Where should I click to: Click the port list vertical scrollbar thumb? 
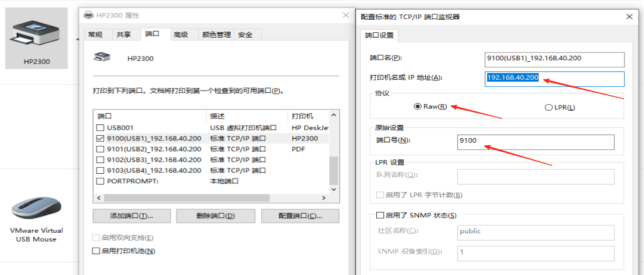click(334, 170)
